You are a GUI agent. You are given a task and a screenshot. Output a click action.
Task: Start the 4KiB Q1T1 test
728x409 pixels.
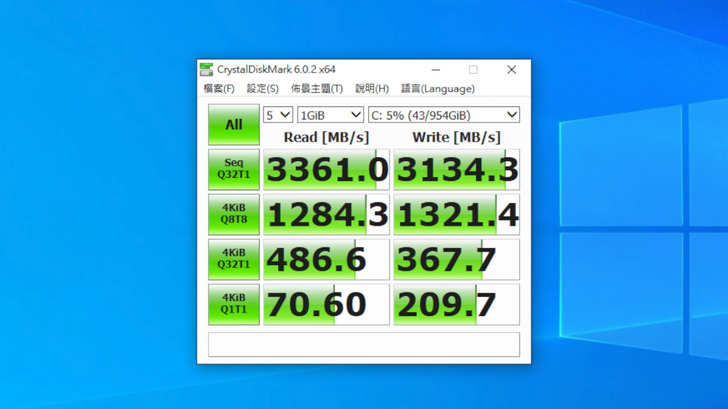point(234,304)
